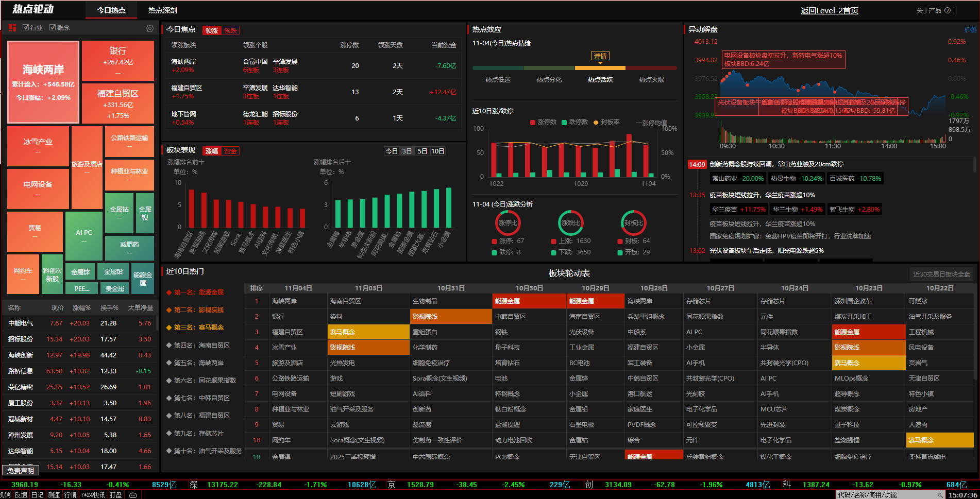The image size is (980, 499).
Task: Open the robot assistant icon in bottom bar
Action: pyautogui.click(x=133, y=495)
